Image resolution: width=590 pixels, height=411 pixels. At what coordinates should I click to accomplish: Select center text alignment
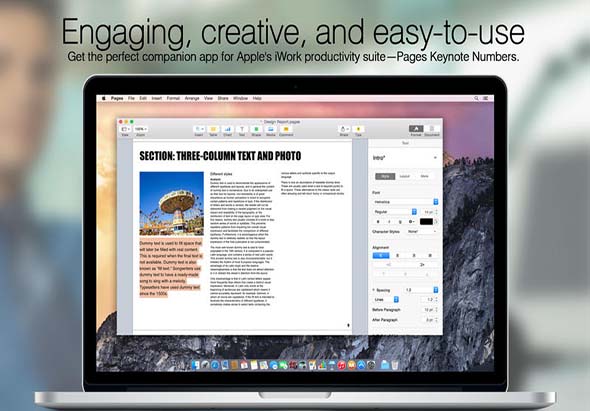tap(397, 256)
